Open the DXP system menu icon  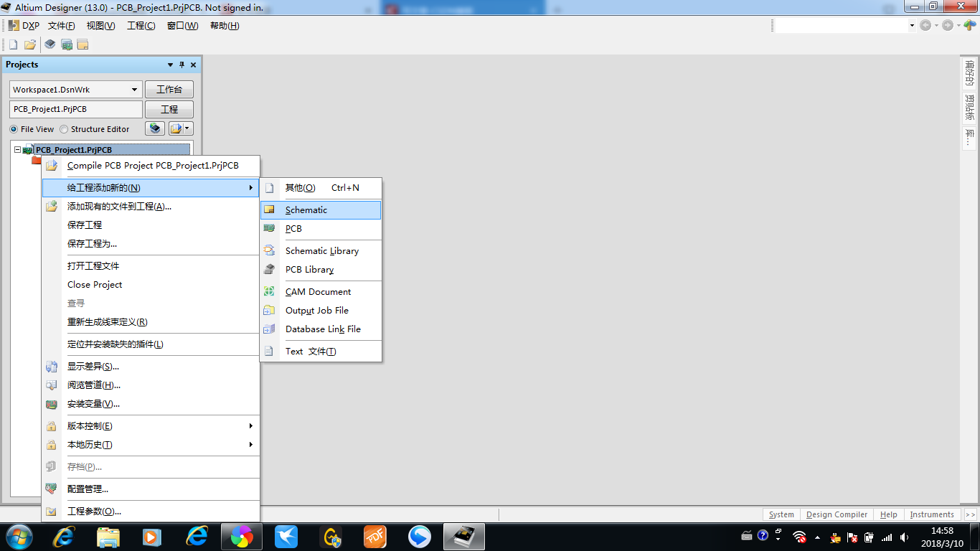[14, 26]
